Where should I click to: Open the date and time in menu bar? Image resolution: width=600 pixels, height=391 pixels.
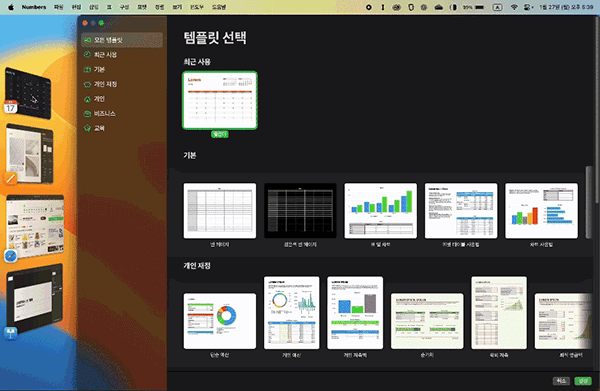coord(566,7)
